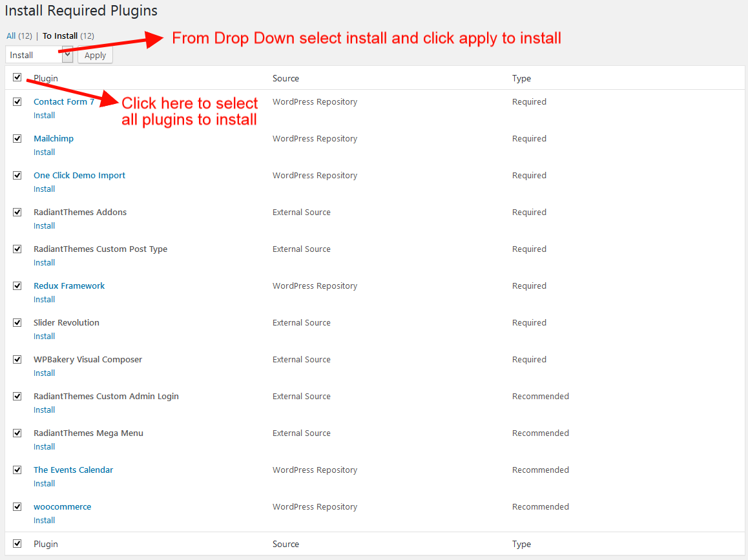Open the One Click Demo Import link
748x560 pixels.
click(79, 176)
